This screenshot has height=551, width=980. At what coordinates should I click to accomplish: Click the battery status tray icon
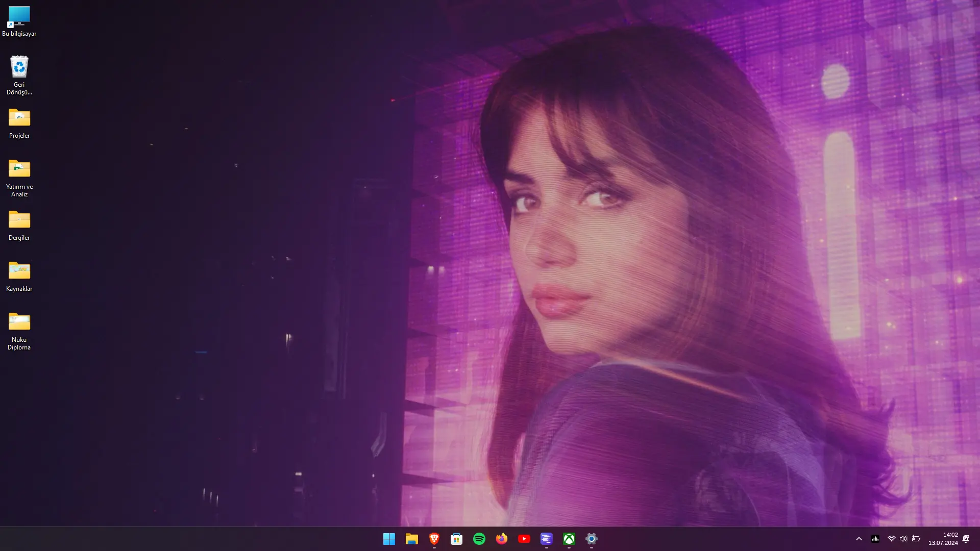tap(916, 539)
